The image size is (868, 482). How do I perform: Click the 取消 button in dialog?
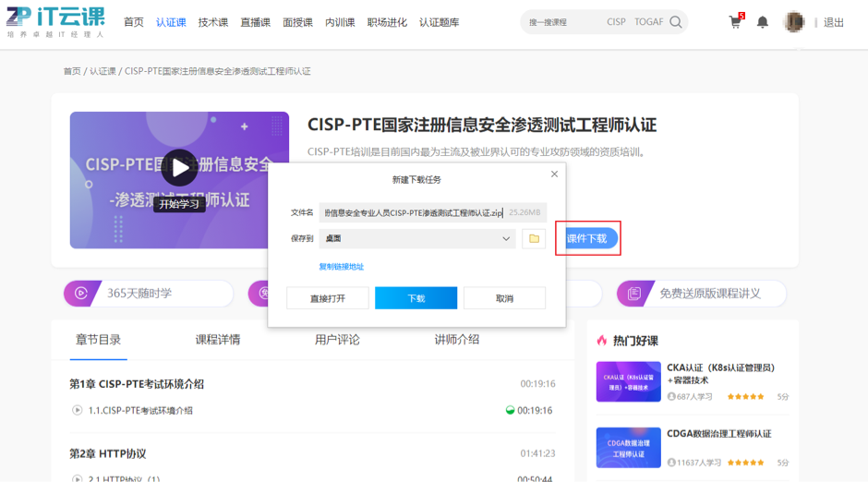tap(504, 298)
